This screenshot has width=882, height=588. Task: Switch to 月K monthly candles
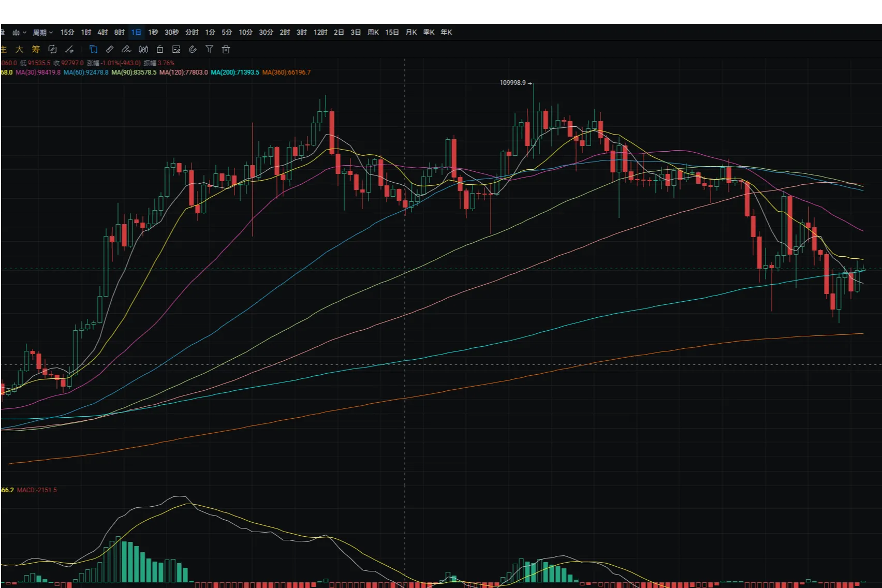411,33
